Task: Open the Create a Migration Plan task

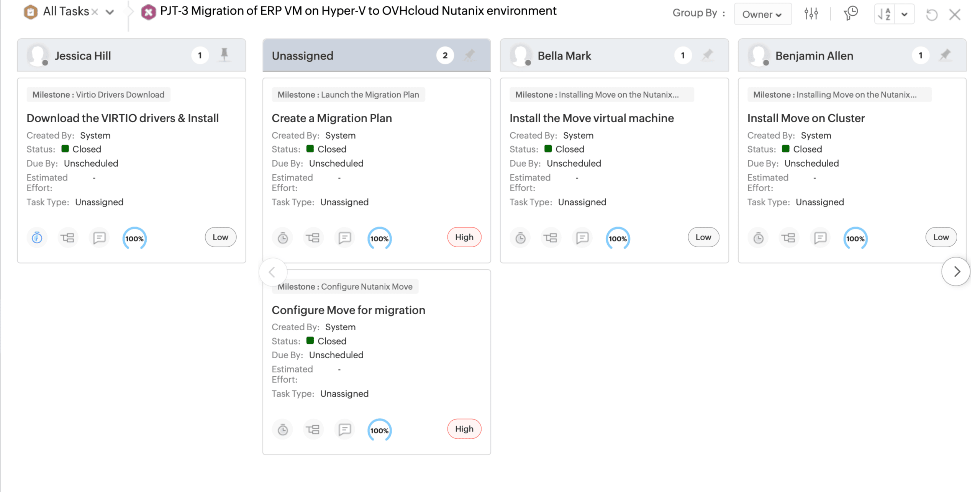Action: [331, 118]
